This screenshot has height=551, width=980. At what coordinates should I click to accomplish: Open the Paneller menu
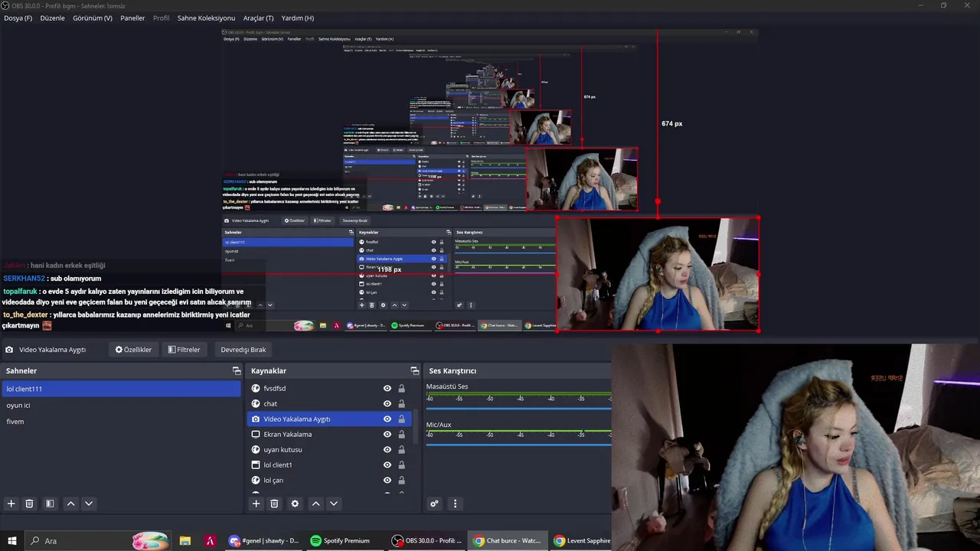[x=132, y=18]
